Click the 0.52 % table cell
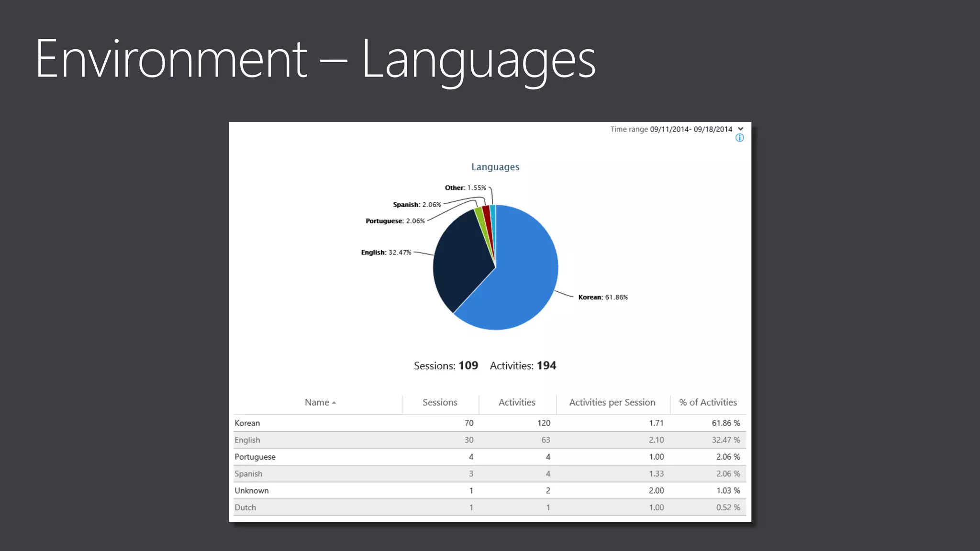The image size is (980, 551). point(728,507)
